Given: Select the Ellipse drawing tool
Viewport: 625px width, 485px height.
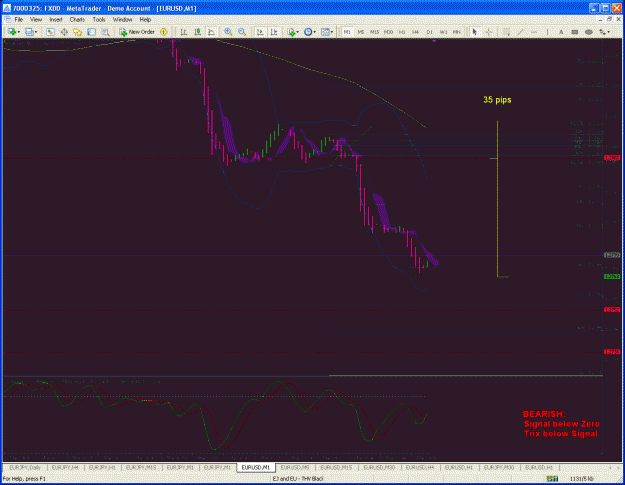Looking at the screenshot, I should [589, 32].
